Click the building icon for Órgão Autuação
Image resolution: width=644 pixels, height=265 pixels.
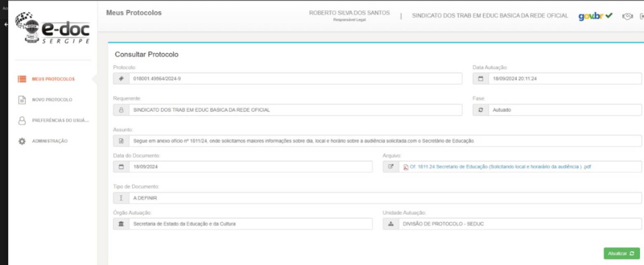pyautogui.click(x=121, y=224)
